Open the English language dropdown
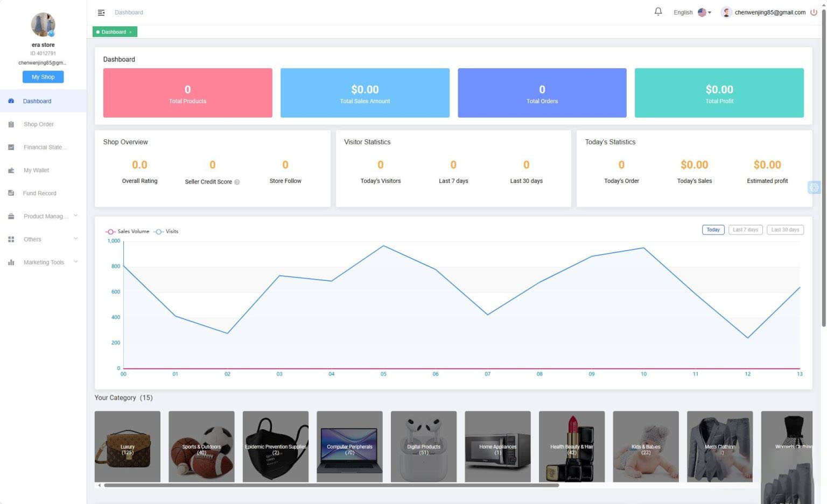Viewport: 827px width, 504px height. tap(692, 12)
